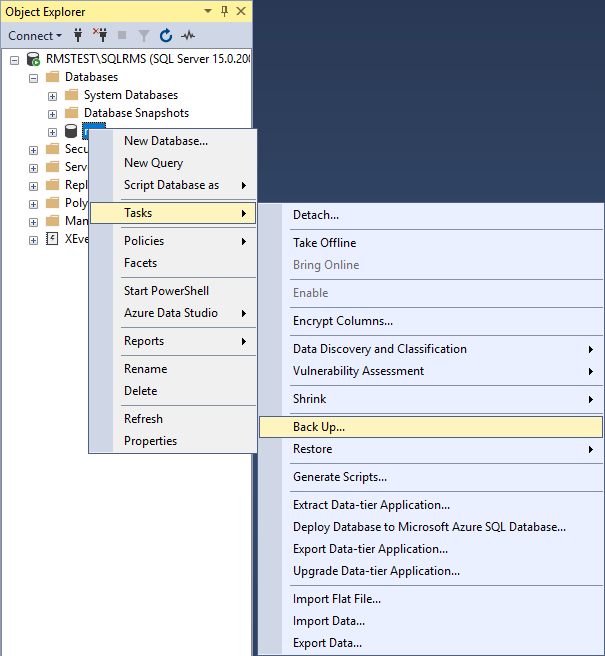605x656 pixels.
Task: Click the Refresh circular arrow icon
Action: [x=166, y=36]
